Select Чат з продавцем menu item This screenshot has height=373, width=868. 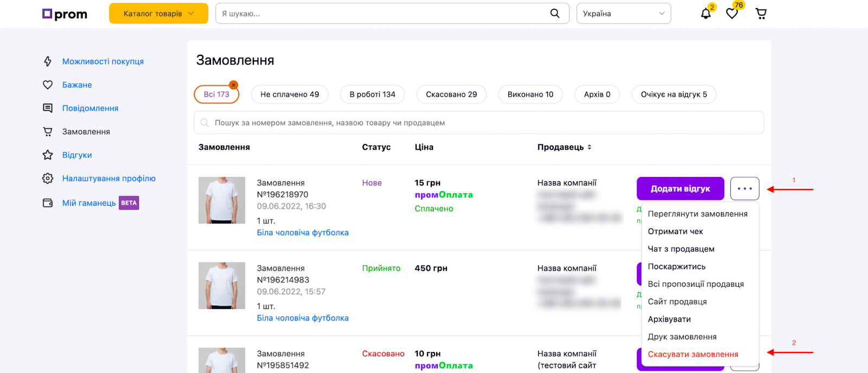pyautogui.click(x=681, y=249)
